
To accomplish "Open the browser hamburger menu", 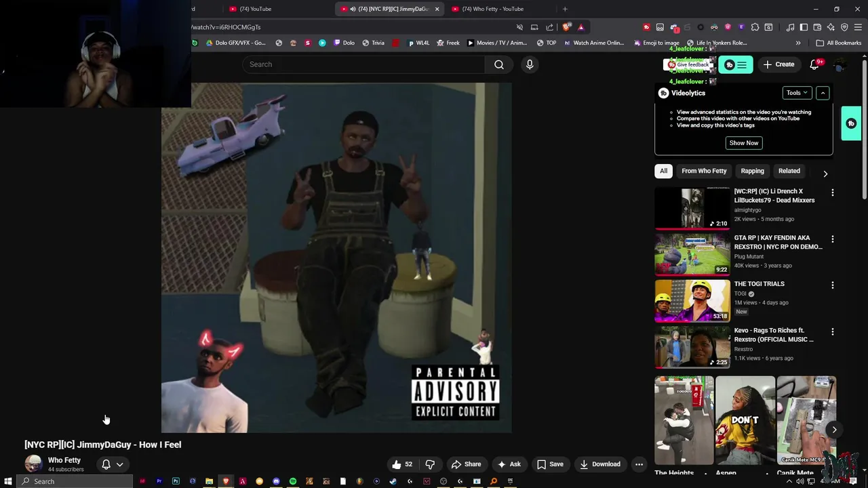I will 858,27.
